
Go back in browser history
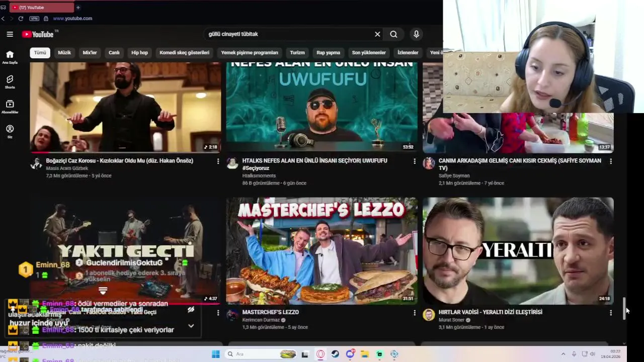tap(3, 19)
